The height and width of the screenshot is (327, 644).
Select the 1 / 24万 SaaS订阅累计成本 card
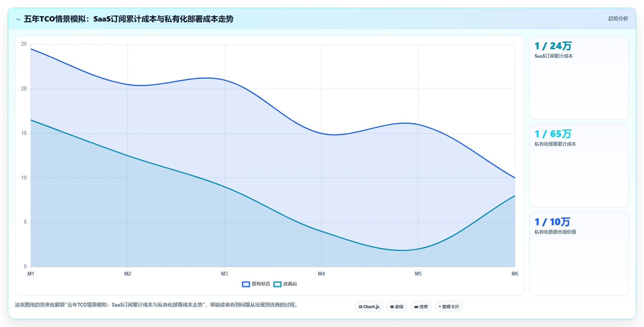pyautogui.click(x=579, y=78)
